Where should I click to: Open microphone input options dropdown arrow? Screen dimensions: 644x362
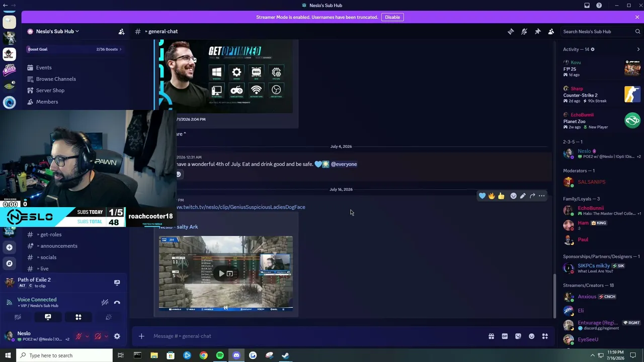pyautogui.click(x=87, y=336)
